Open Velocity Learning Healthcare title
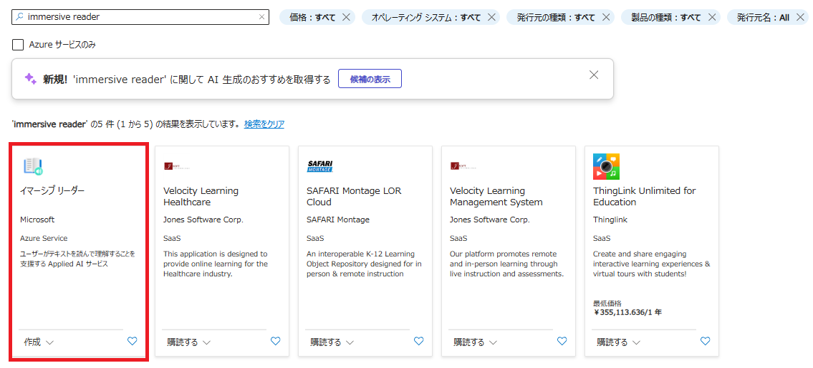Viewport: 813px width, 368px height. point(201,196)
